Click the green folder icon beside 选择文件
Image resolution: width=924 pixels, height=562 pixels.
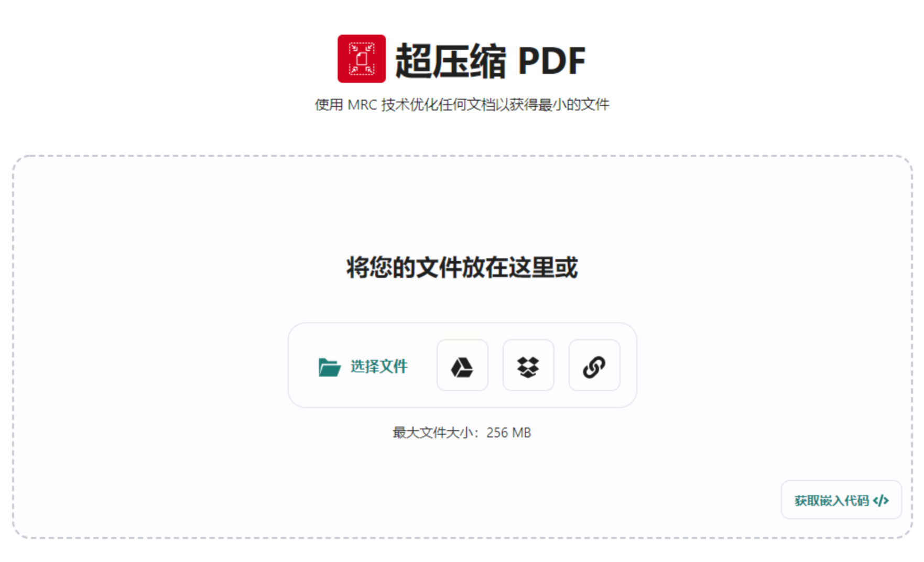[329, 367]
